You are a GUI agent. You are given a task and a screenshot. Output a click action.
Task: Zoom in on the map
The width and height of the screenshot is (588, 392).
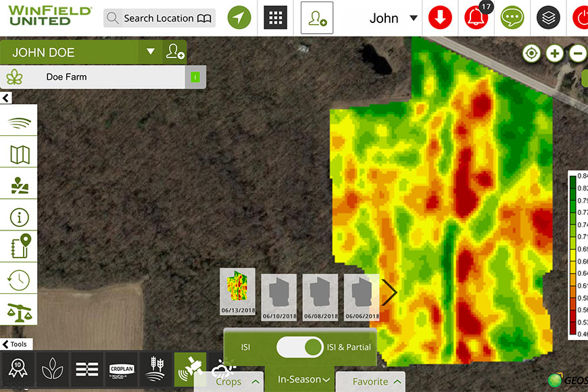tap(554, 53)
